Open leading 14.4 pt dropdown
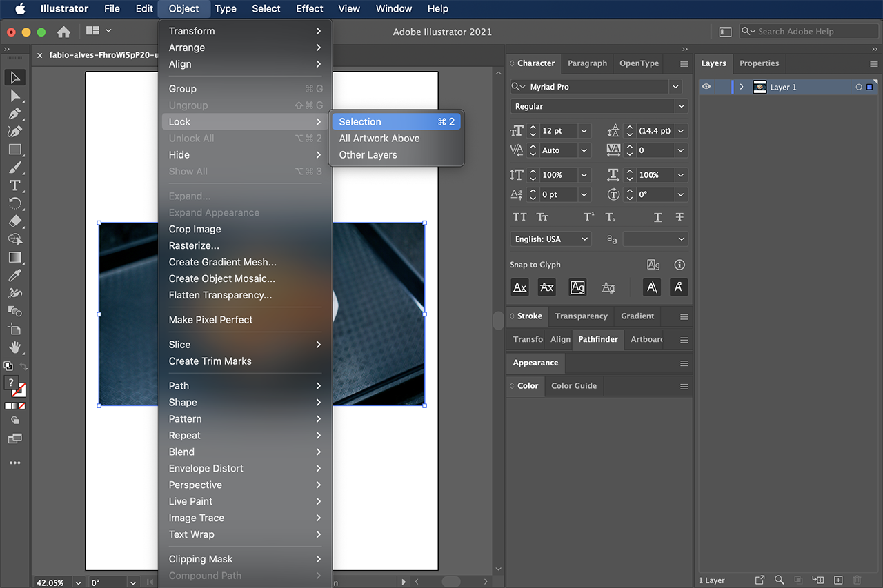This screenshot has height=588, width=883. (x=682, y=131)
